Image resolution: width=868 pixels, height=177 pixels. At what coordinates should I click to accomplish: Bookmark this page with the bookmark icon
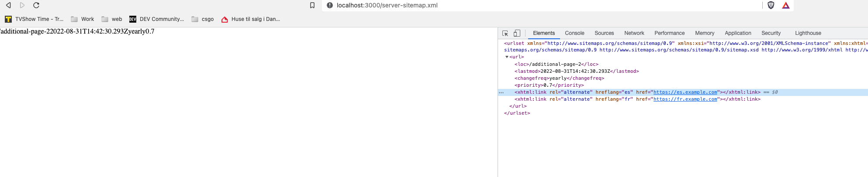click(312, 5)
